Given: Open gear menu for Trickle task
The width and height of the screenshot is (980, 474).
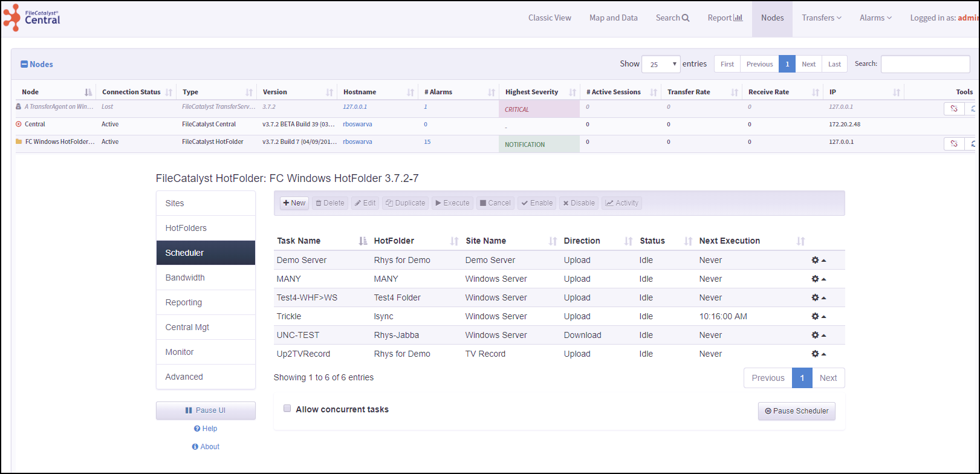Looking at the screenshot, I should 819,316.
